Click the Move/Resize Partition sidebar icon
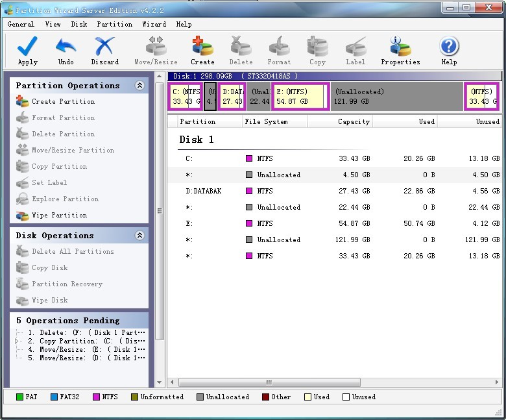Viewport: 506px width, 420px height. click(x=22, y=150)
